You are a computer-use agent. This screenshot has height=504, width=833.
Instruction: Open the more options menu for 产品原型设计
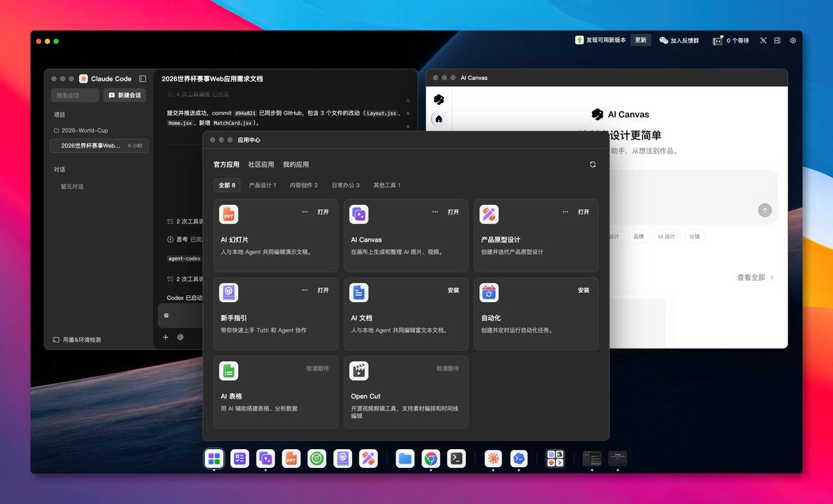click(565, 212)
